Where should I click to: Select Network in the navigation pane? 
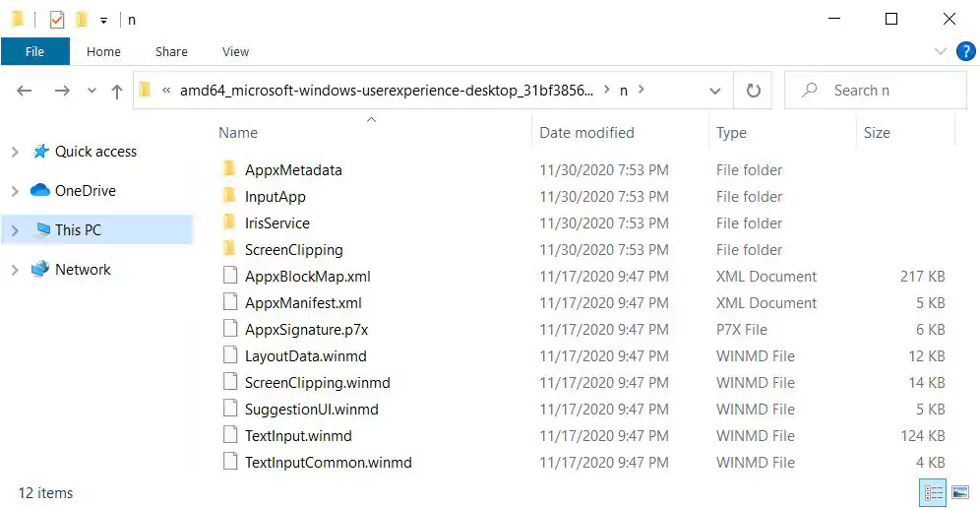click(x=83, y=270)
